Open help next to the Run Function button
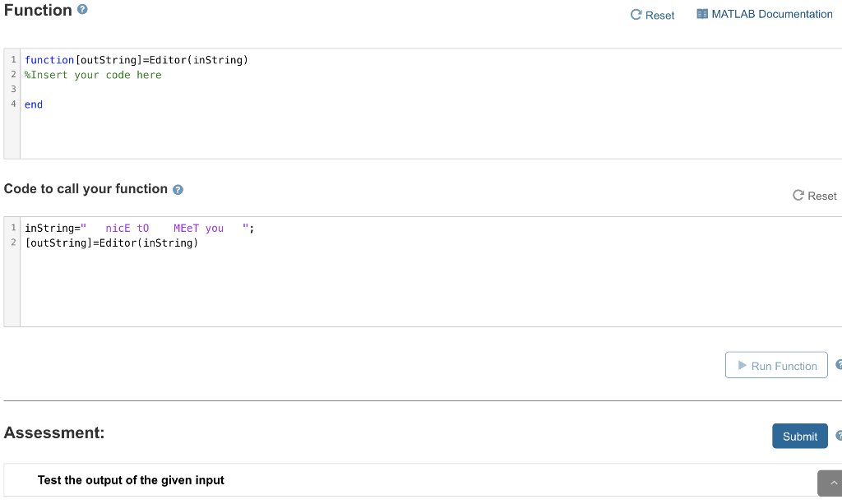 [x=839, y=364]
